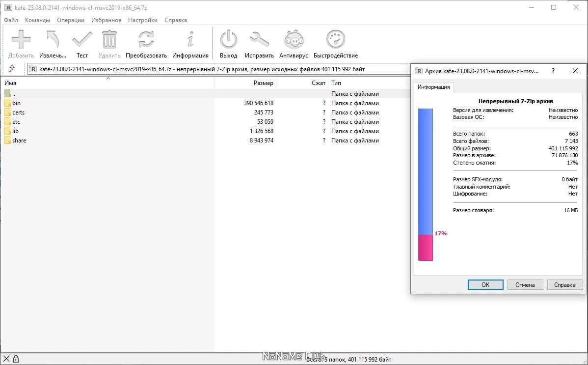
Task: Click the Добавить (Add) toolbar icon
Action: 21,39
